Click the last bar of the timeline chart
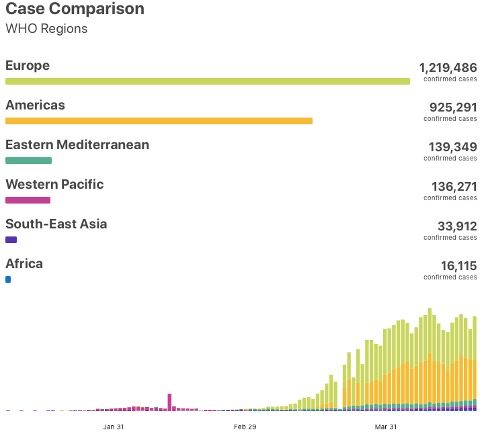Viewport: 482px width, 440px height. coord(475,363)
